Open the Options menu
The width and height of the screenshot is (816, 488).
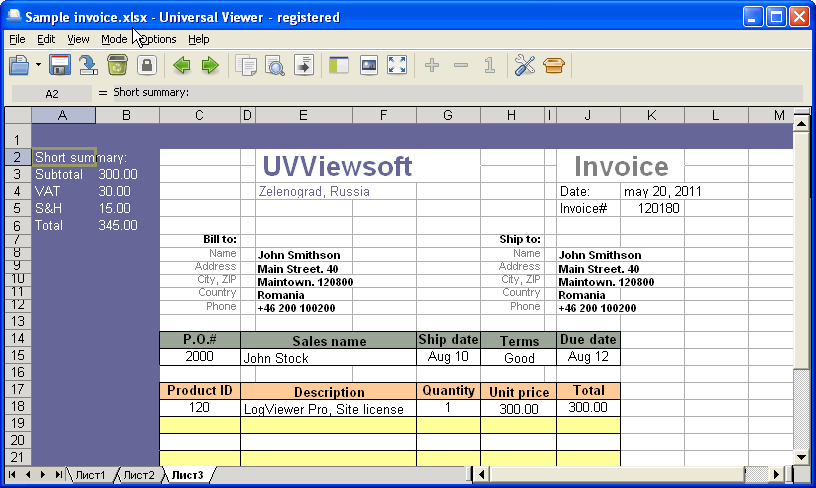point(157,39)
